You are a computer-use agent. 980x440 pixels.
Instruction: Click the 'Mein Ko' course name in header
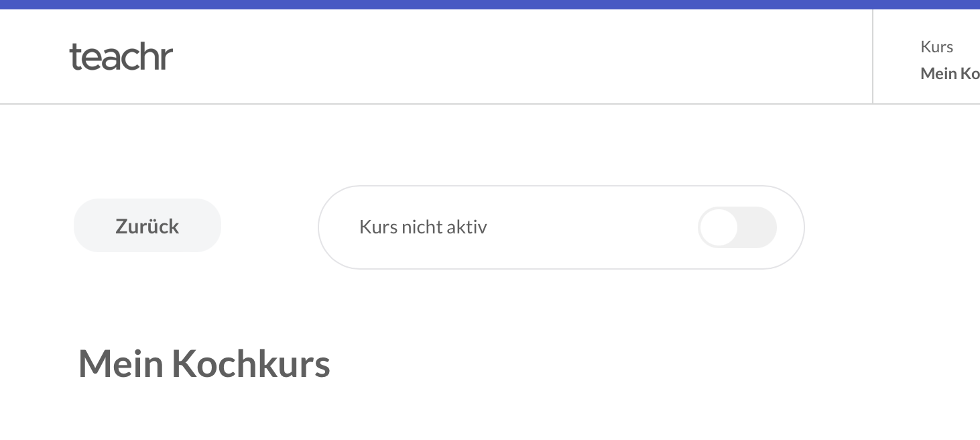click(950, 74)
